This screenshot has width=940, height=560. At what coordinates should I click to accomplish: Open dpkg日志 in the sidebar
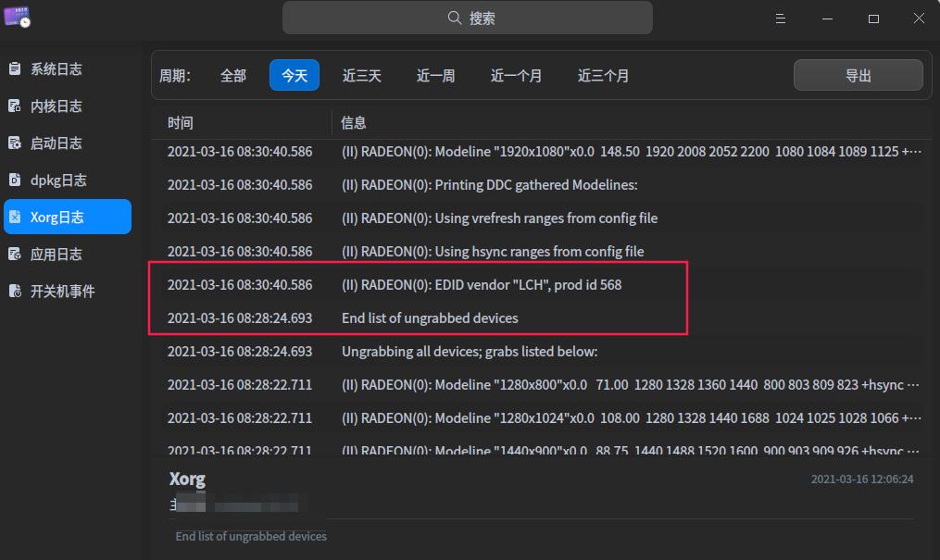[x=67, y=180]
